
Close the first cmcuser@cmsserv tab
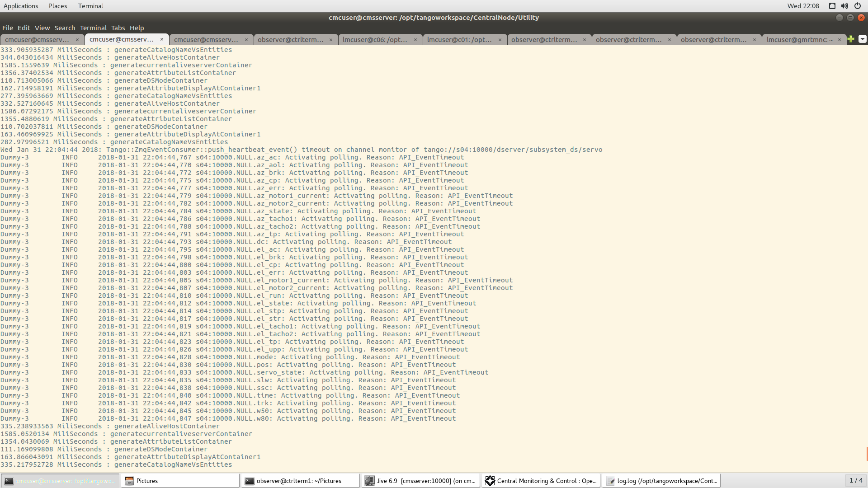coord(77,40)
